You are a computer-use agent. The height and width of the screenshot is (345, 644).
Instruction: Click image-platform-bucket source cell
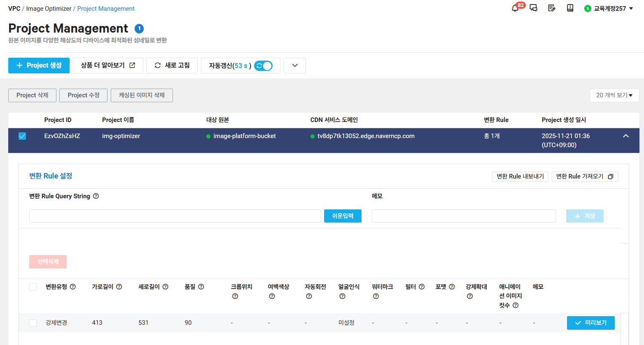click(245, 136)
